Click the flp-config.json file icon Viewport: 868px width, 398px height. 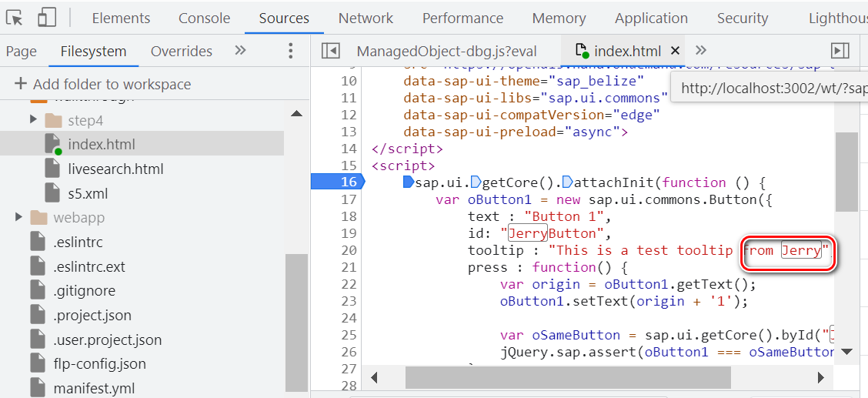coord(38,363)
